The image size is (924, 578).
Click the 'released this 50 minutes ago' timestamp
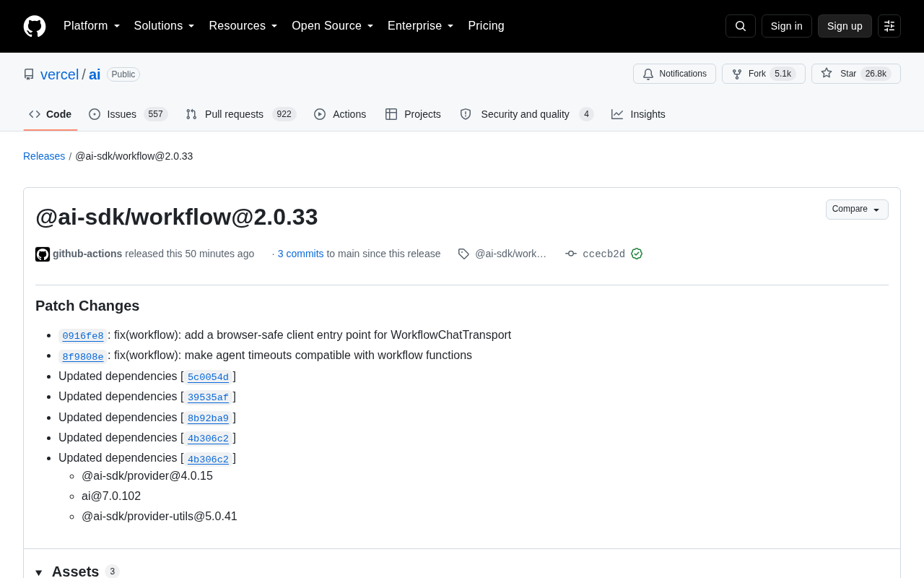coord(189,254)
